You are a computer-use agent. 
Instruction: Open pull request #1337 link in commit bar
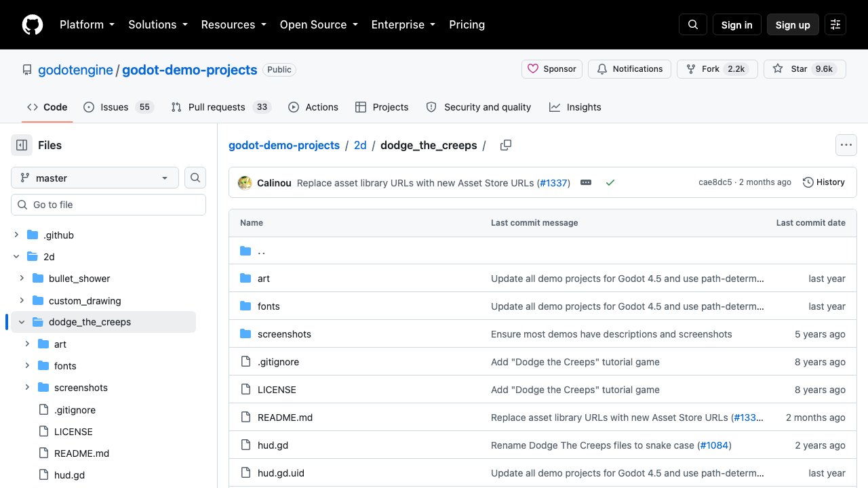tap(553, 182)
